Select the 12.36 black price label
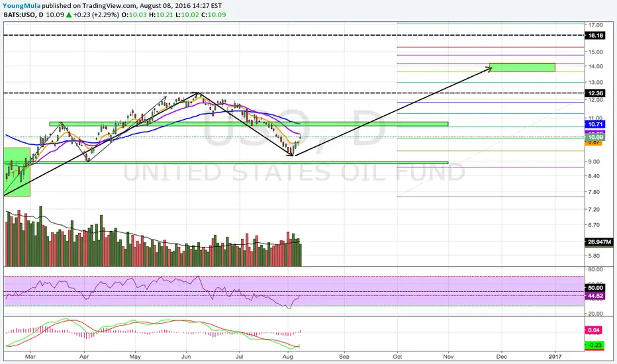617x364 pixels. (595, 93)
